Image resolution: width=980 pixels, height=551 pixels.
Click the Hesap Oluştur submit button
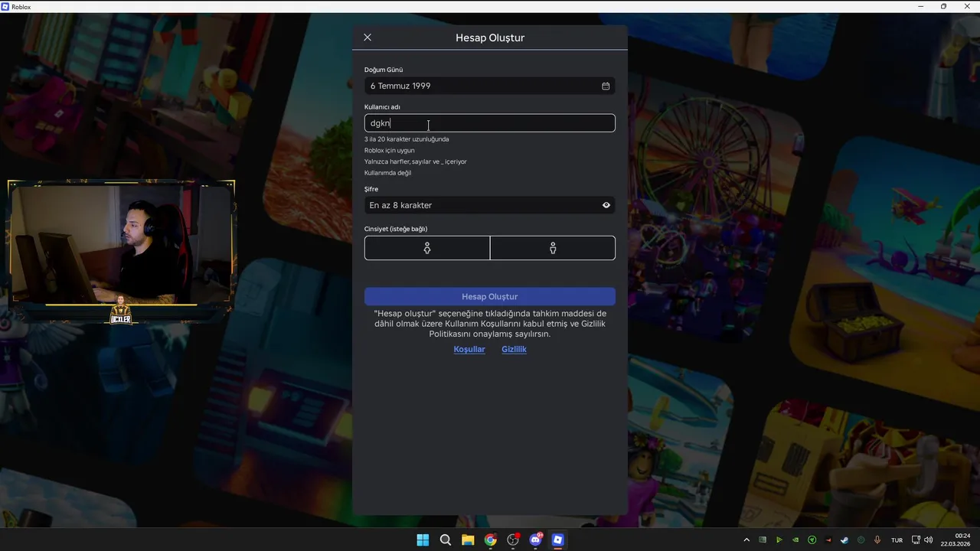[490, 296]
